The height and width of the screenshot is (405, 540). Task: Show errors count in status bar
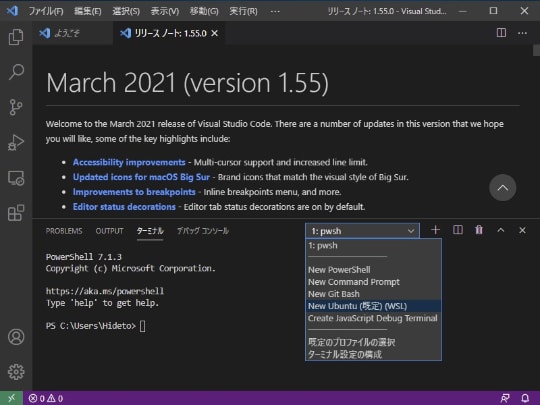pos(37,398)
